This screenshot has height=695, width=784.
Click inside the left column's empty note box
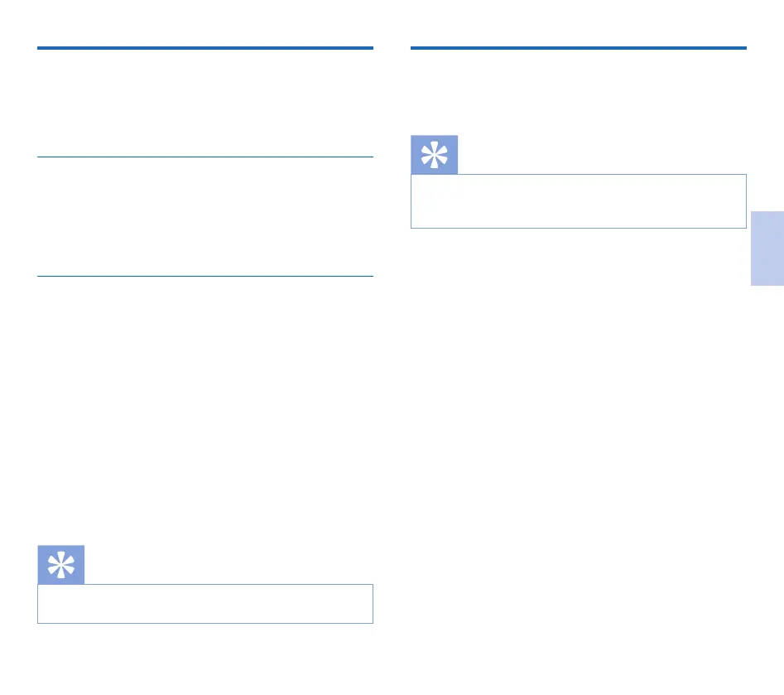point(205,604)
